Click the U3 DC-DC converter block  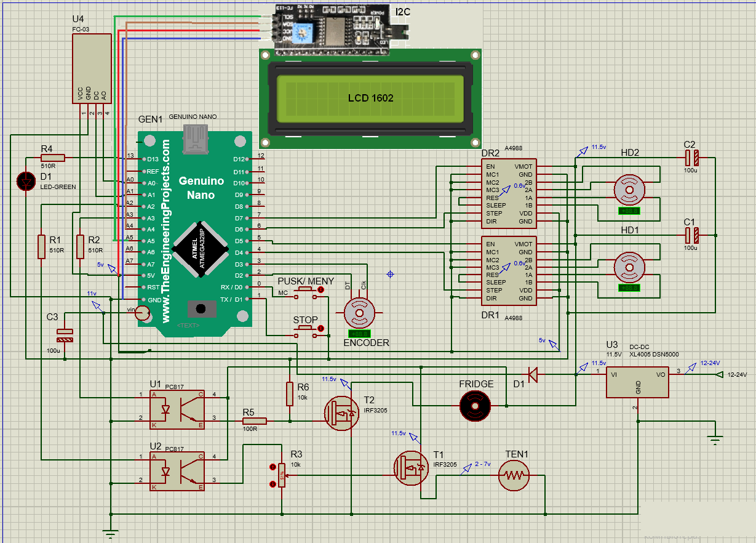(637, 382)
